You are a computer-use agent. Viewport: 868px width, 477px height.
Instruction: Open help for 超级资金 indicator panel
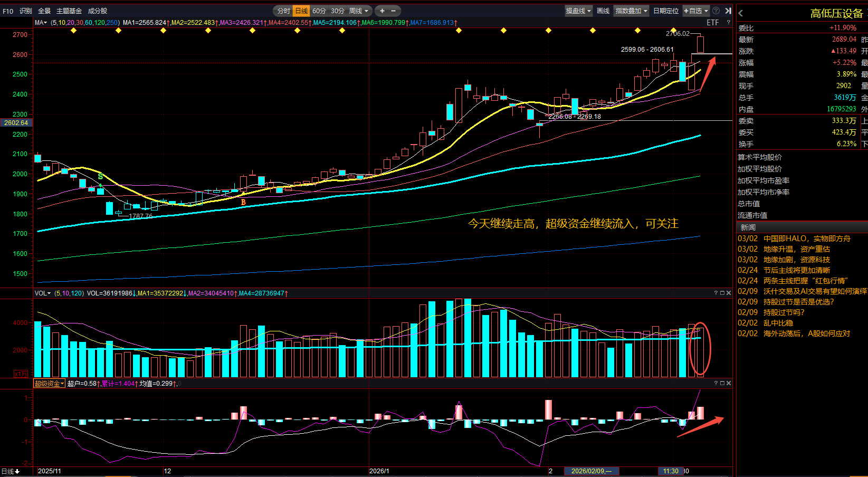(716, 383)
